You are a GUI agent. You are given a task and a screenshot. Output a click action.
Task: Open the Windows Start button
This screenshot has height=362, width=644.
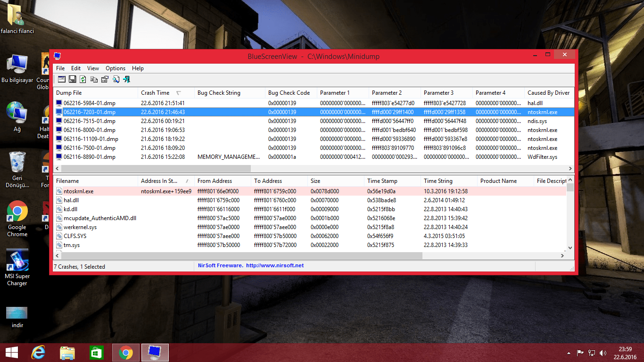[x=12, y=353]
